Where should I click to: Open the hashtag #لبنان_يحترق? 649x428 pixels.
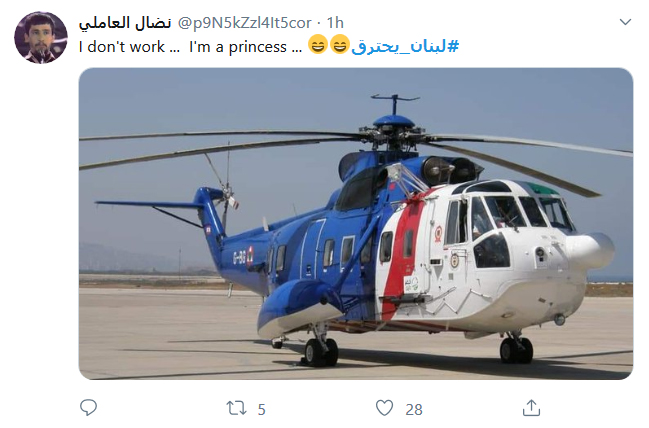[405, 46]
